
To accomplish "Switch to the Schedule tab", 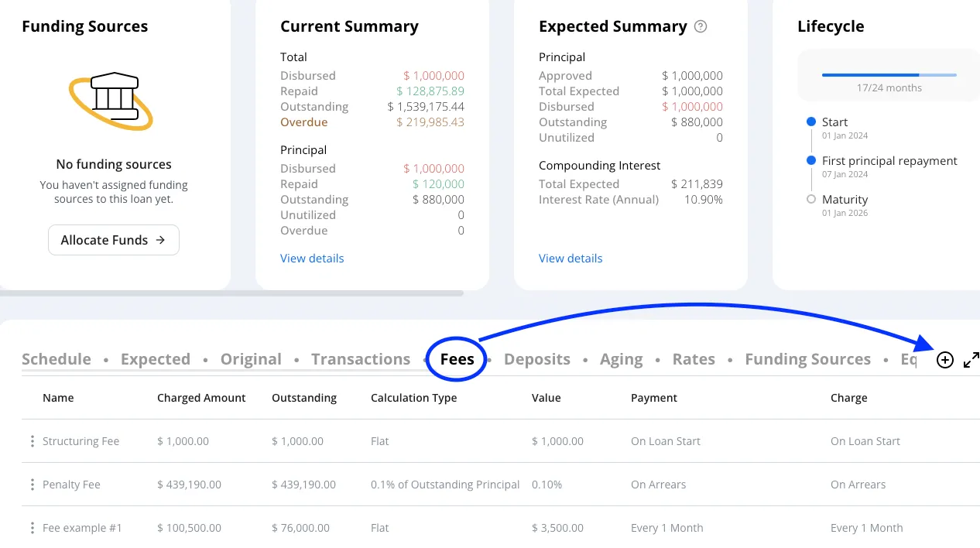I will tap(57, 359).
